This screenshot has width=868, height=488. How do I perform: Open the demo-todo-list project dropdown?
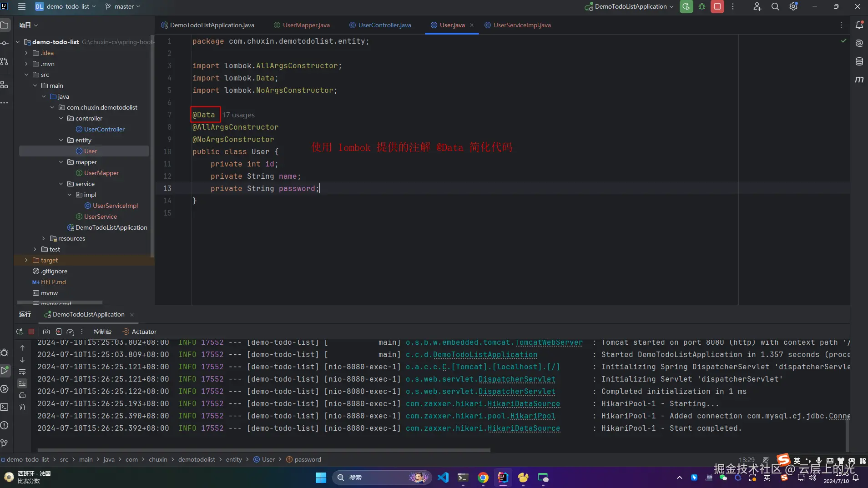66,6
